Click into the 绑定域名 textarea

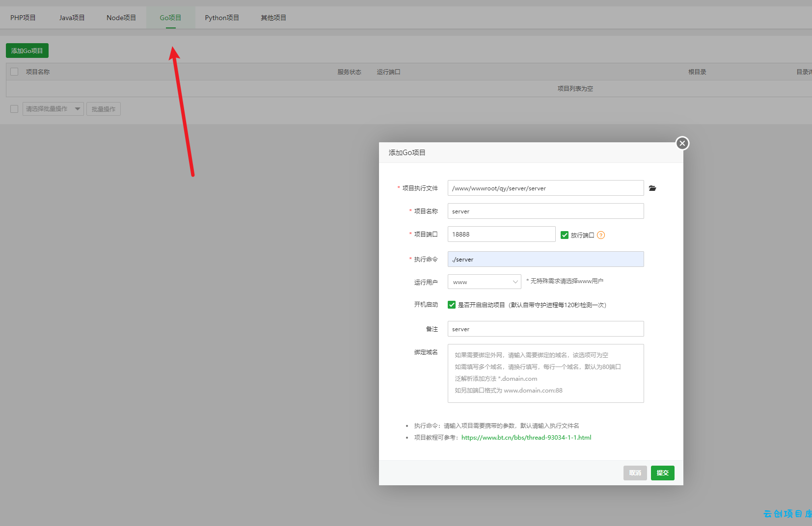pyautogui.click(x=546, y=373)
